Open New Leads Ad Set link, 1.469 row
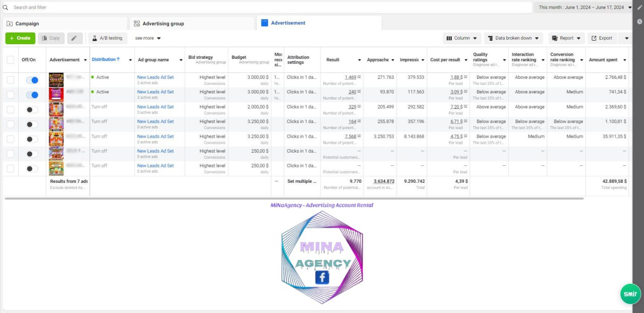The height and width of the screenshot is (313, 644). click(x=155, y=77)
